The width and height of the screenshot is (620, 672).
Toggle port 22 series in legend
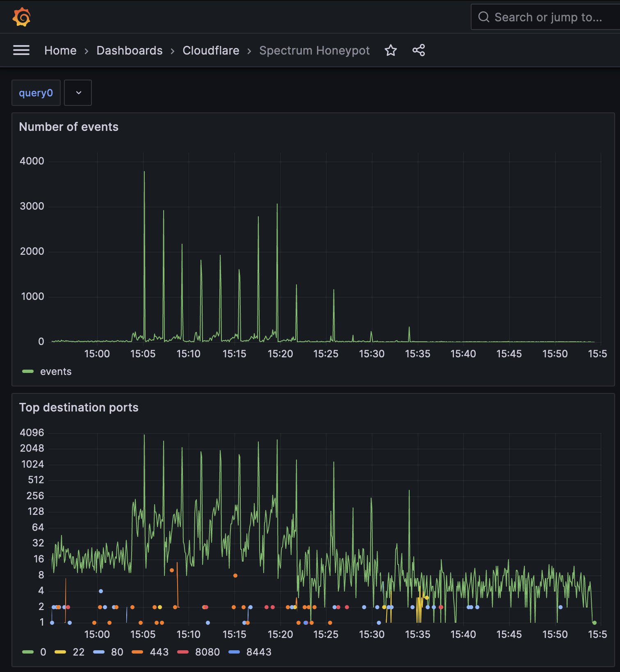(78, 652)
